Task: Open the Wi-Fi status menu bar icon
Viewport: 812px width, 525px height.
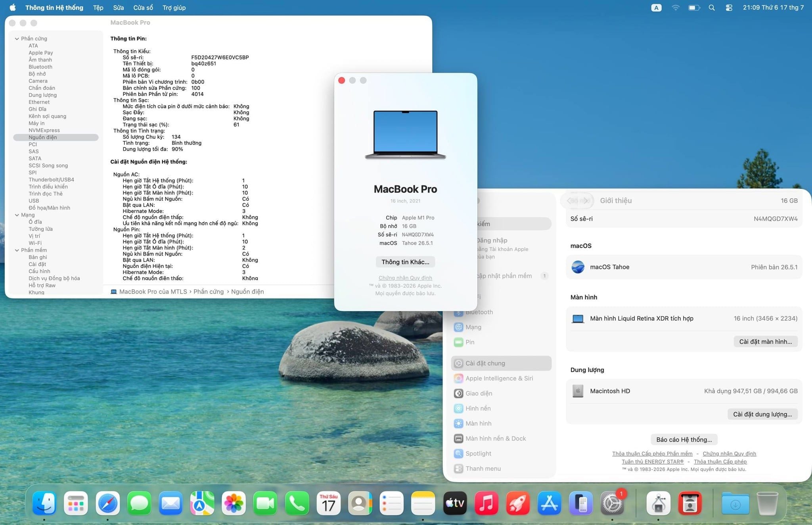Action: click(x=676, y=8)
